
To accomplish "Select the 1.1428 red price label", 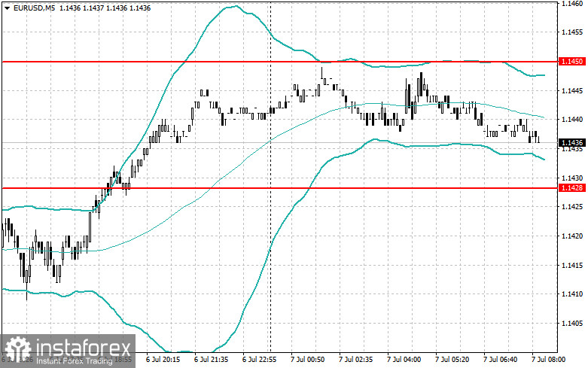I will [x=571, y=187].
